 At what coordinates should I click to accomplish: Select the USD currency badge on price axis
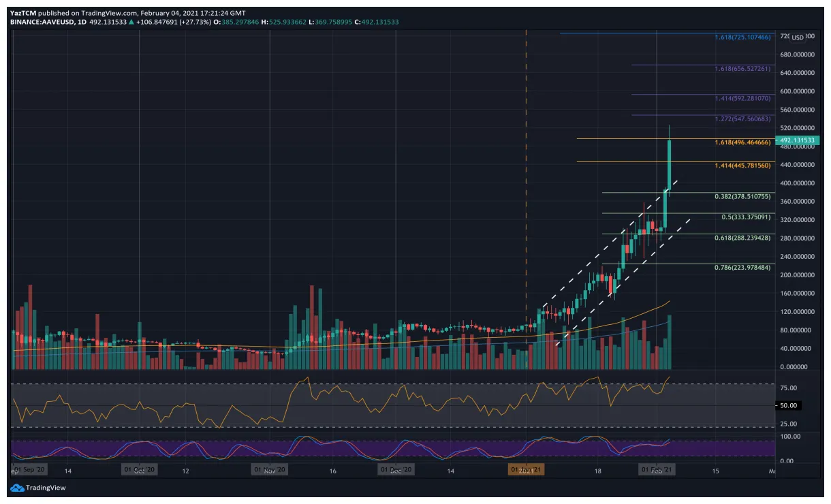pyautogui.click(x=798, y=37)
